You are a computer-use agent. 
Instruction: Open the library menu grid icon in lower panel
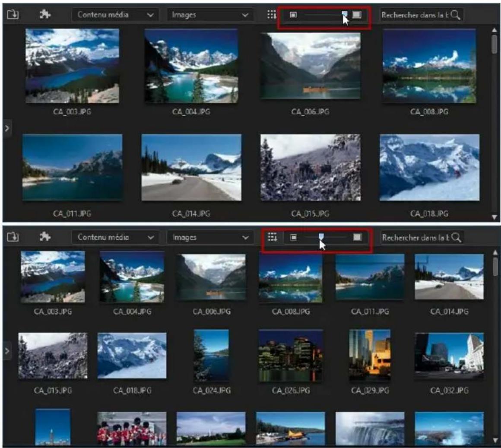[272, 237]
